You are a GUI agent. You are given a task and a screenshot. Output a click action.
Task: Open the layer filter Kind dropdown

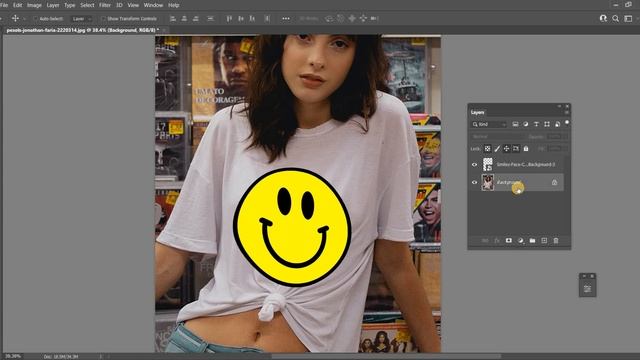click(489, 124)
